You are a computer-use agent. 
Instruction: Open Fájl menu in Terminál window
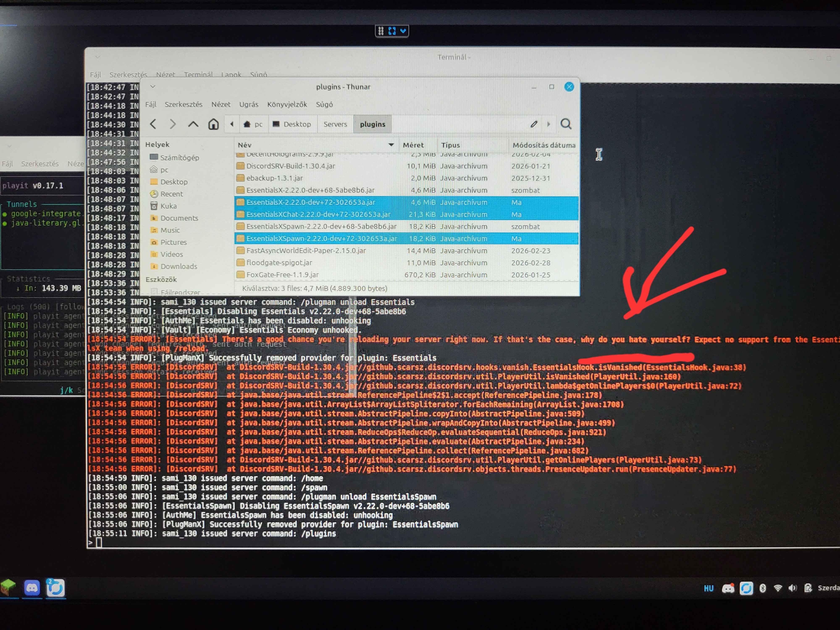(x=95, y=74)
